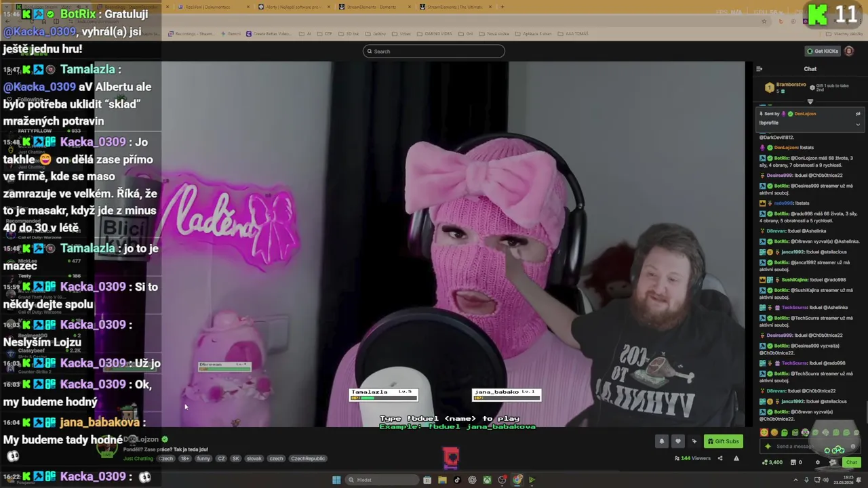Insert the green square monster emote
The width and height of the screenshot is (868, 488).
tap(795, 432)
